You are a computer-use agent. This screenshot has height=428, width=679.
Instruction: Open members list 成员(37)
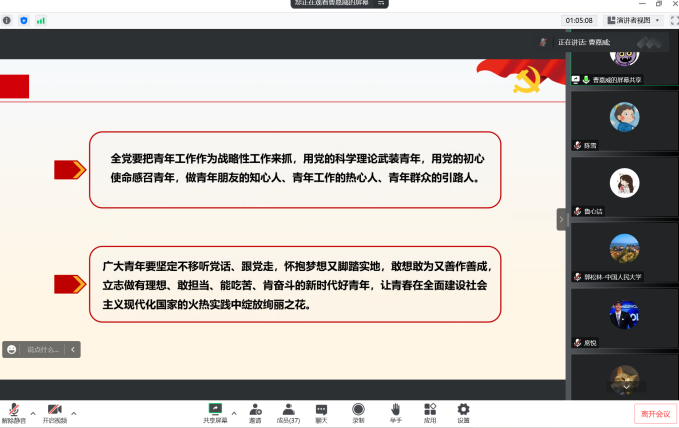coord(288,411)
